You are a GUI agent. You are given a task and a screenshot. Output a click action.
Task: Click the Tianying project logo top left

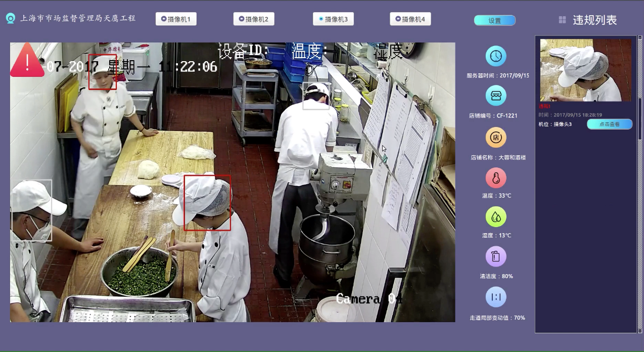click(11, 18)
